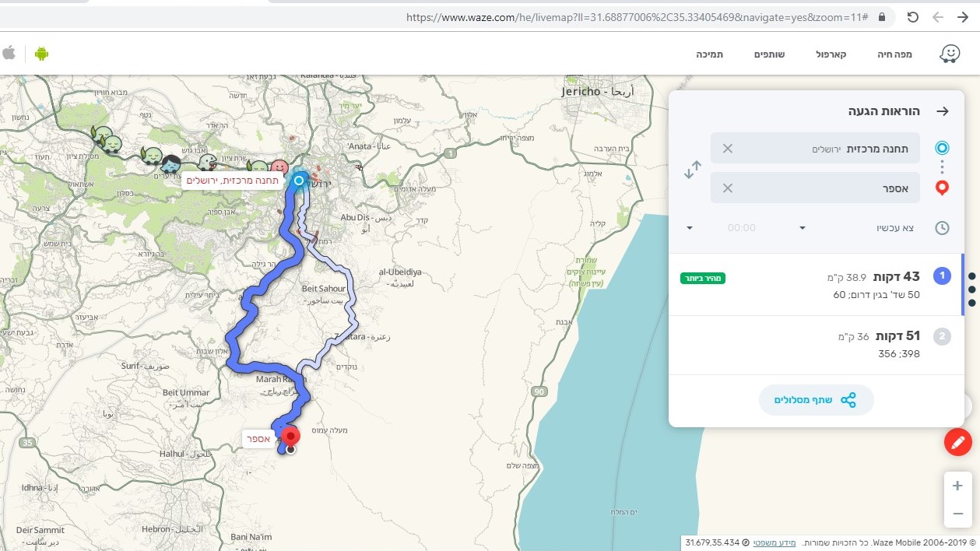The height and width of the screenshot is (551, 980).
Task: Zoom in with the plus button
Action: [957, 486]
